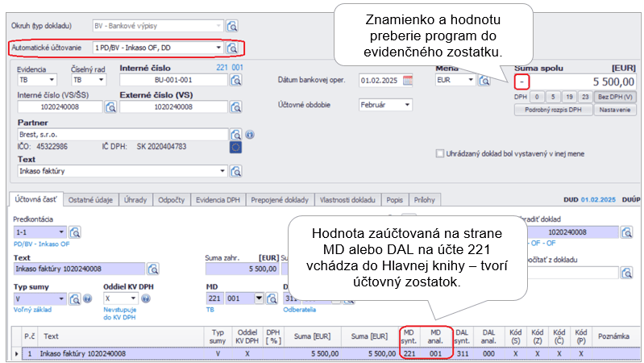Screen dimensions: 644x363
Task: Open lookup next to Automatické účtovanie
Action: (234, 48)
